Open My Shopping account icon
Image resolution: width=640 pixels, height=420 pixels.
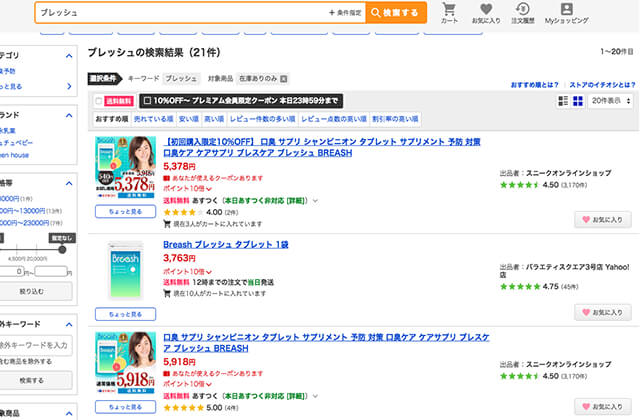click(567, 13)
